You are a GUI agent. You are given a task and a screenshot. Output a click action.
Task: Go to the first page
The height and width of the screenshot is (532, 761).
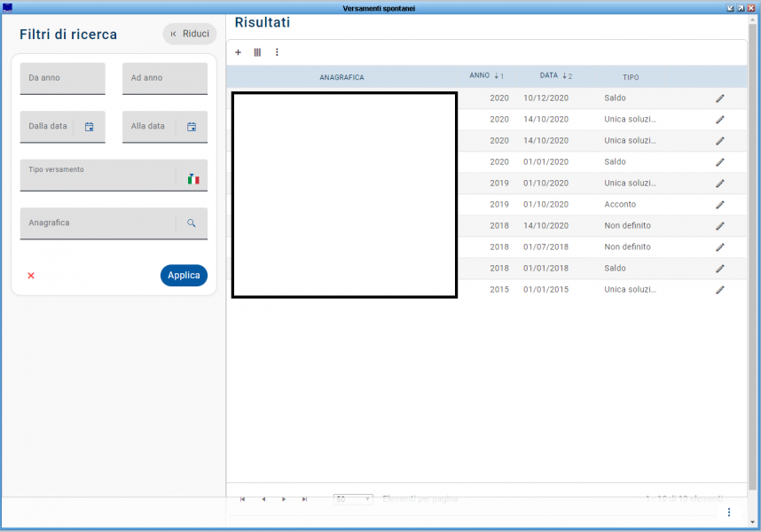coord(243,499)
